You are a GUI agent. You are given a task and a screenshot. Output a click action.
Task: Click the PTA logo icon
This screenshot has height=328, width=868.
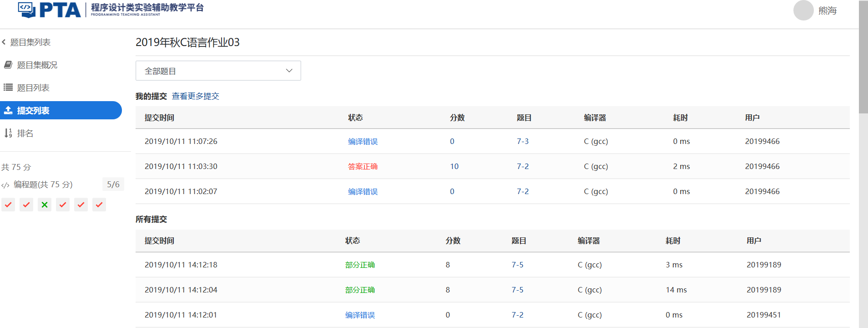(x=27, y=10)
